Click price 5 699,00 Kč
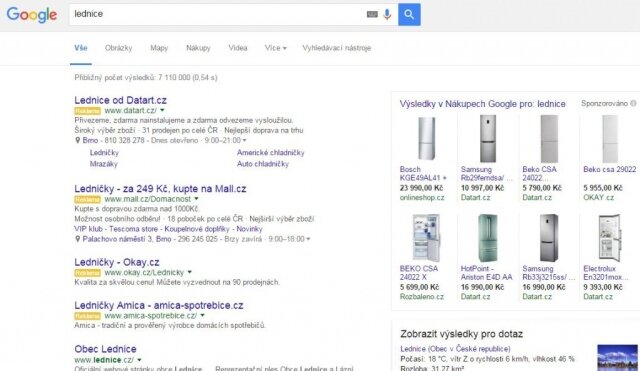Viewport: 640px width, 371px height. 419,287
